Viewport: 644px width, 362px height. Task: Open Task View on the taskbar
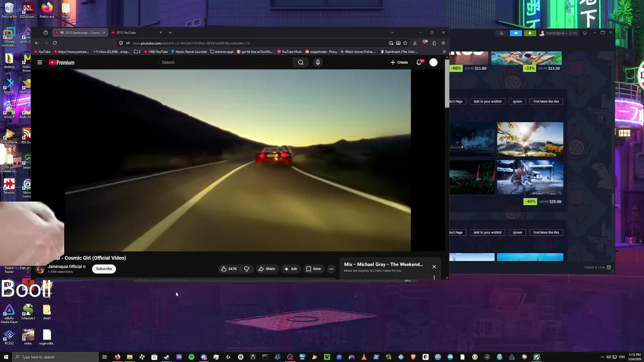tap(104, 357)
